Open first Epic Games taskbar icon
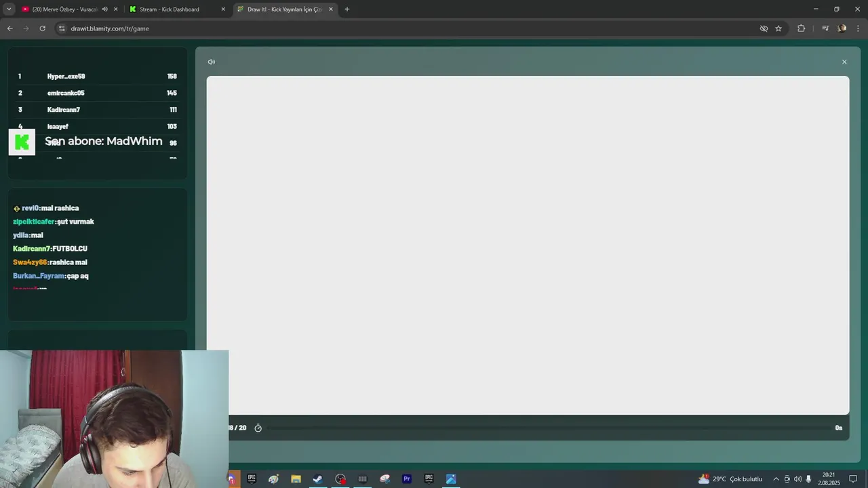This screenshot has height=488, width=868. tap(252, 479)
